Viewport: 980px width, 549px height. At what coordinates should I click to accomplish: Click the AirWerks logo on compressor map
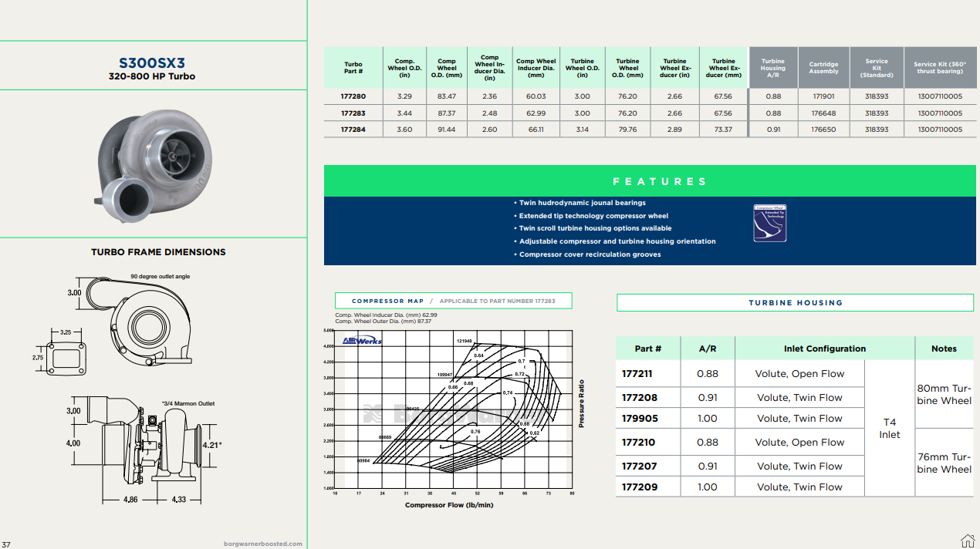coord(363,340)
